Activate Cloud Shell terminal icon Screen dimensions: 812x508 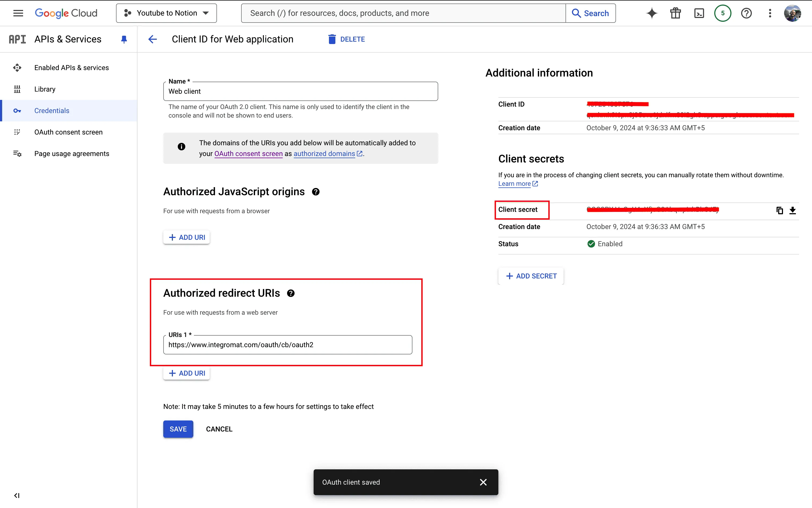click(x=699, y=13)
